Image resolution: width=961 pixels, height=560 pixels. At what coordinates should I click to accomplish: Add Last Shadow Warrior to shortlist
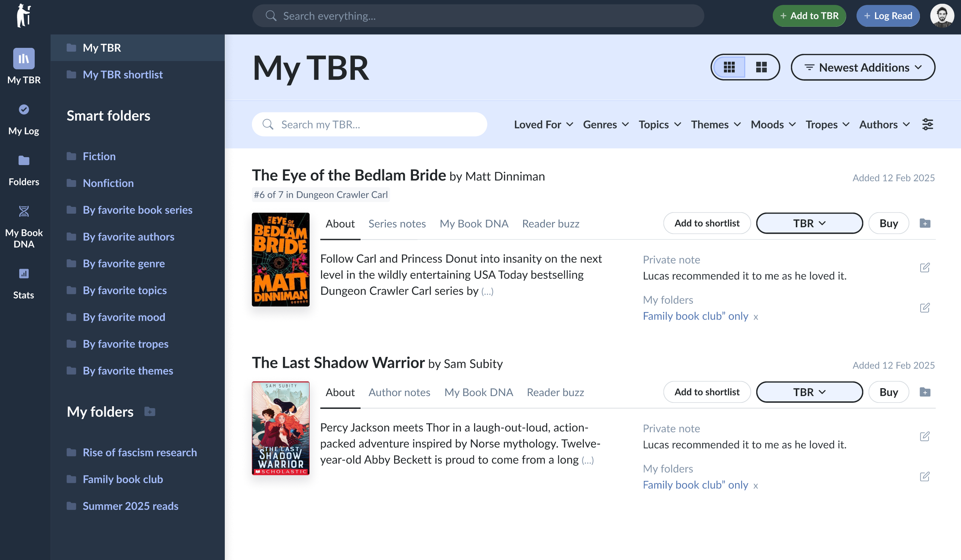707,392
